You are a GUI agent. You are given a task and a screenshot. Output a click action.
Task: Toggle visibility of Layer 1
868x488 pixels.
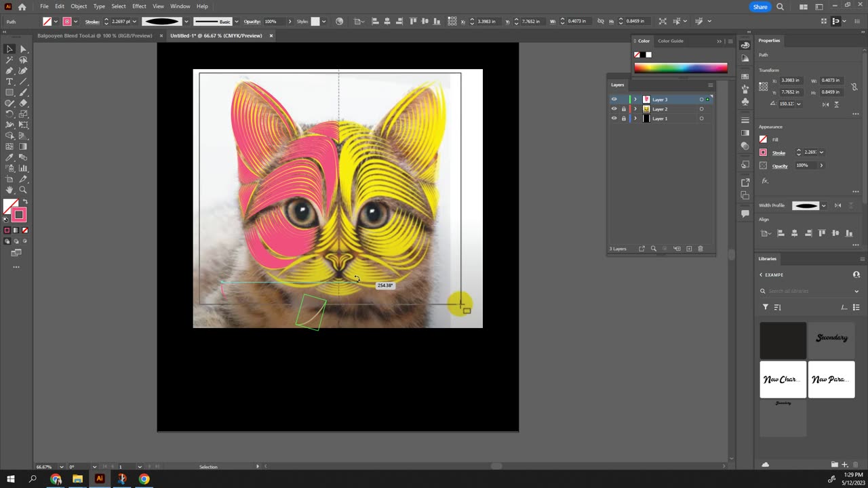pos(614,119)
